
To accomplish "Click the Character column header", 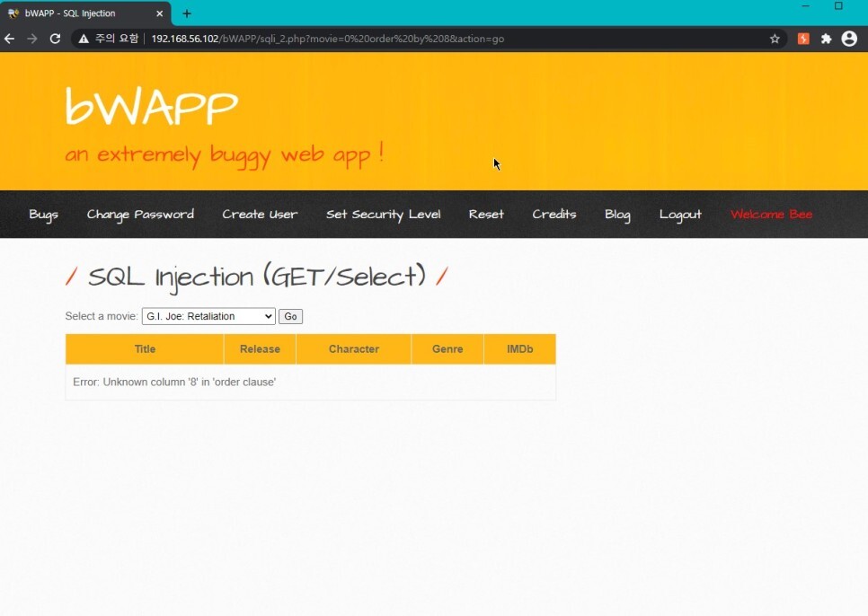I will (x=354, y=349).
